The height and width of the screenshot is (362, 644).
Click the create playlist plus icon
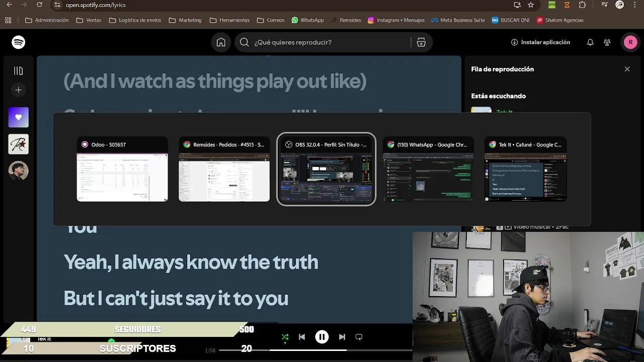[x=19, y=90]
